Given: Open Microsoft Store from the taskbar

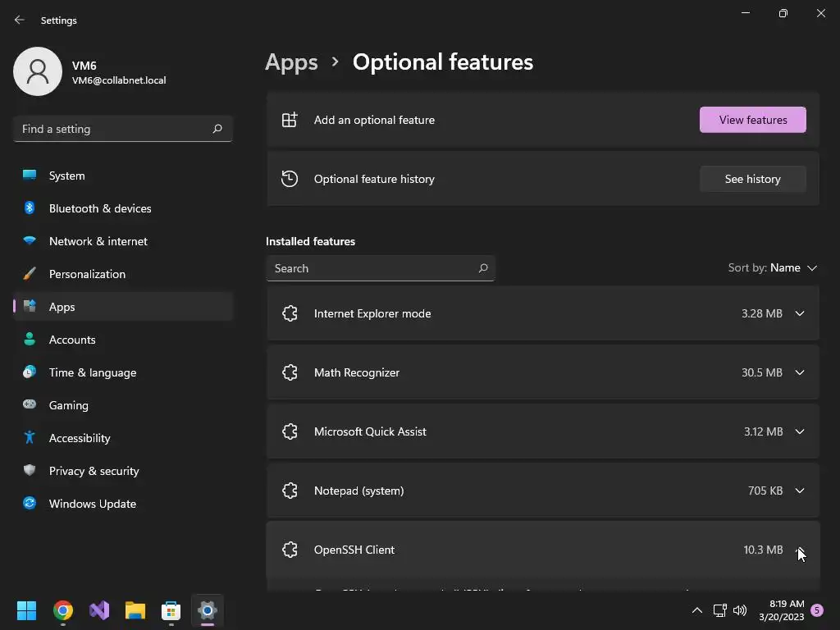Looking at the screenshot, I should coord(171,610).
